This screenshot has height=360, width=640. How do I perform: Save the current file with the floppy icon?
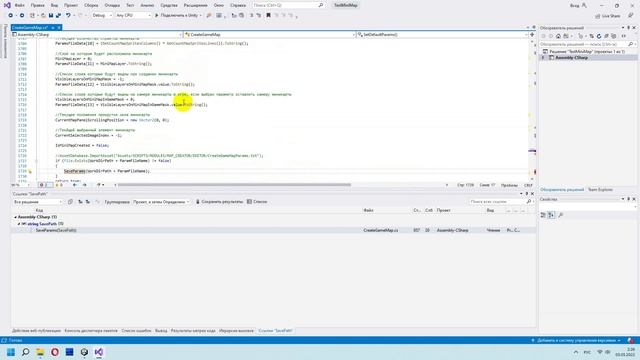pyautogui.click(x=51, y=16)
